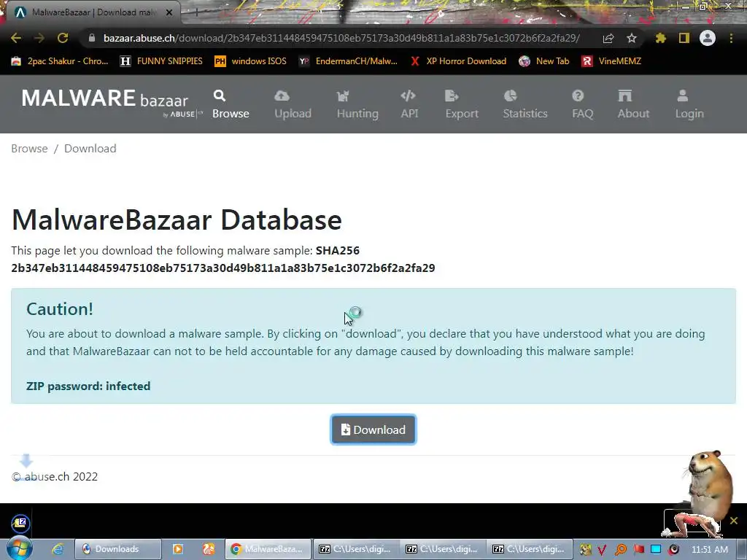Open 2pac Shakur bookmark
The height and width of the screenshot is (560, 747).
click(x=60, y=61)
